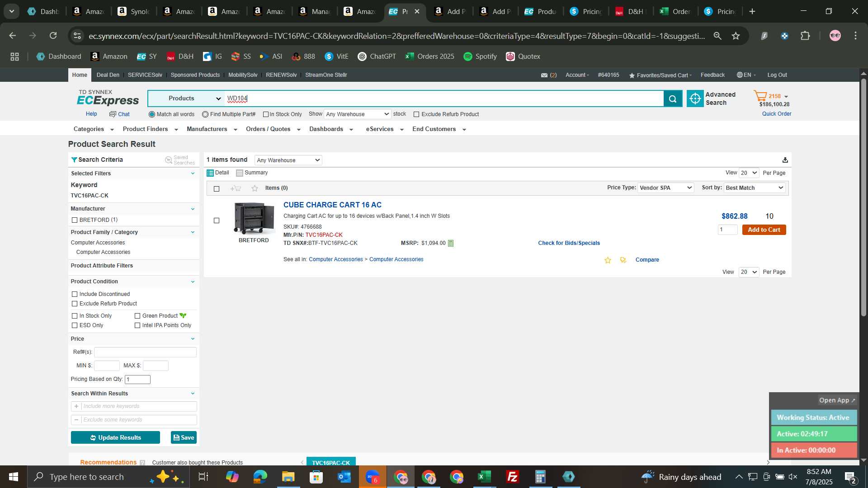The image size is (868, 488).
Task: Click favorites star in items header
Action: tap(255, 188)
